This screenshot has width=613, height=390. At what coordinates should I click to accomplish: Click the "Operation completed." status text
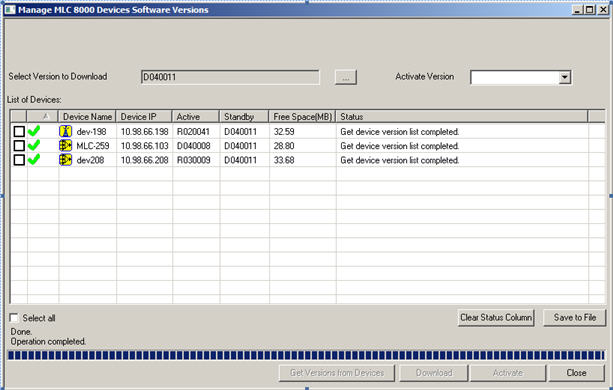click(x=48, y=342)
